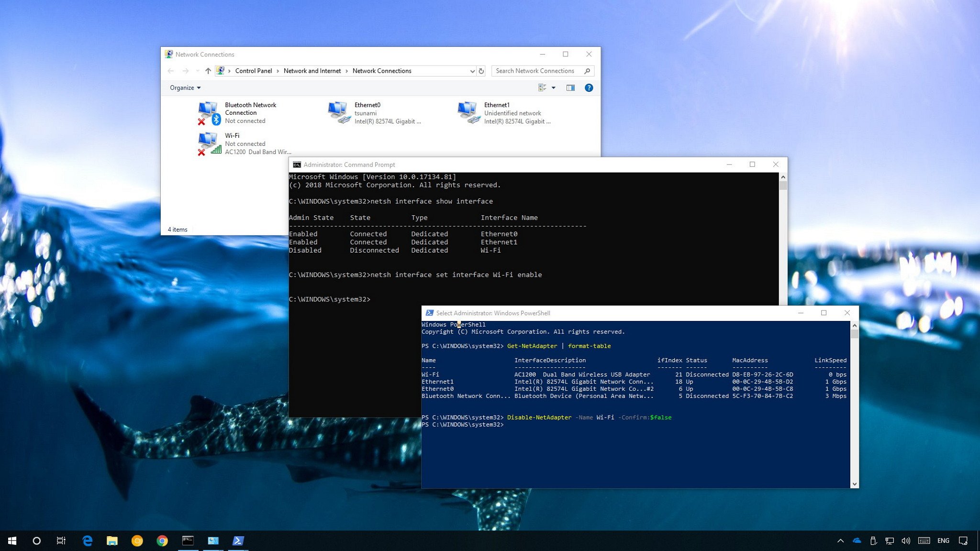The height and width of the screenshot is (551, 980).
Task: Select the Ethernet0 adapter icon
Action: (x=339, y=112)
